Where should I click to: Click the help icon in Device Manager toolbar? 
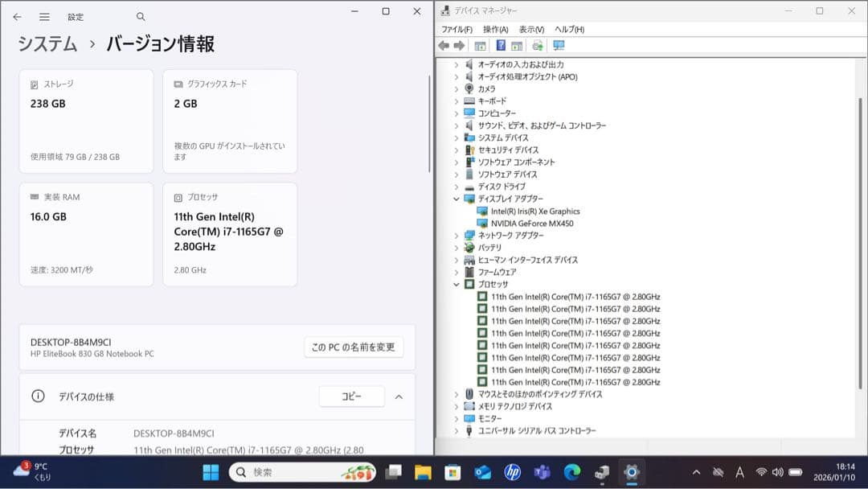click(501, 46)
